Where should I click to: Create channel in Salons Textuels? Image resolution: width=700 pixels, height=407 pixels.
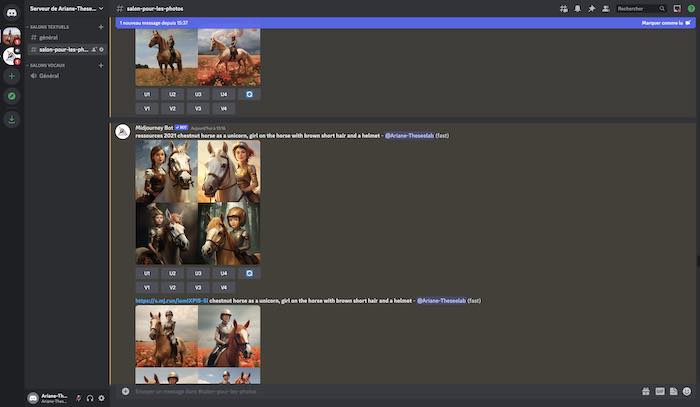101,27
